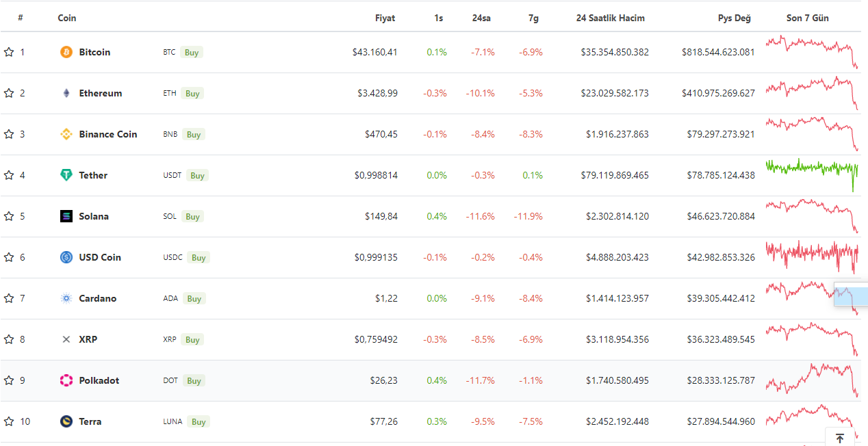Image resolution: width=868 pixels, height=446 pixels.
Task: Open the Ethereum 7-day sparkline chart
Action: point(812,93)
